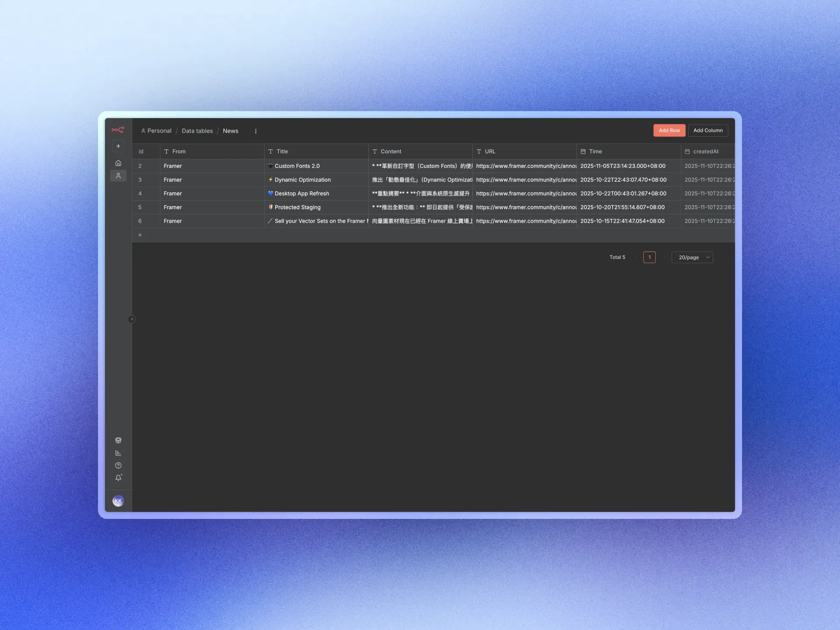Select Time cell 2025-10-15T22:41:47.054+08:00
The height and width of the screenshot is (630, 840).
[x=629, y=221]
